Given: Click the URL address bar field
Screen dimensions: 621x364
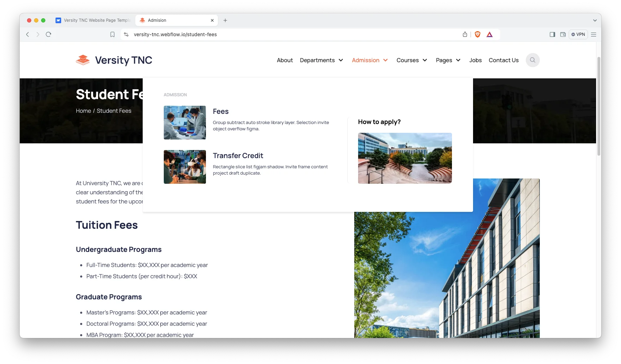Looking at the screenshot, I should (x=281, y=34).
